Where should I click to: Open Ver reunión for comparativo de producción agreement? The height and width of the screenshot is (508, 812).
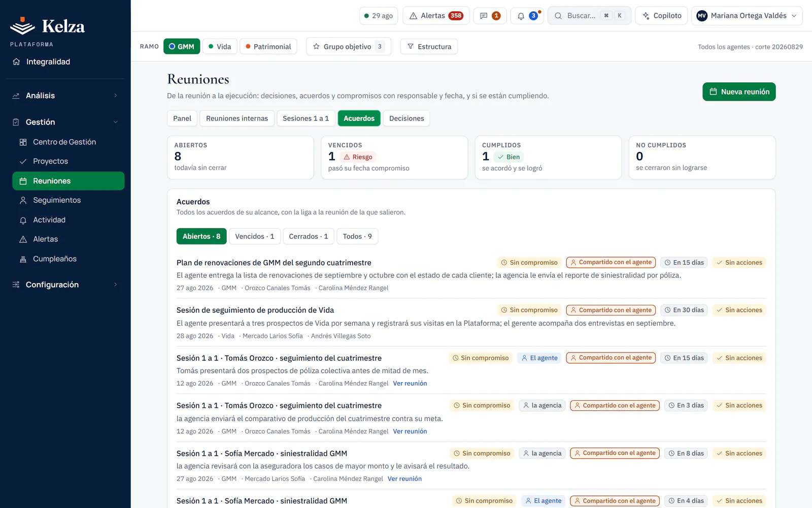point(410,431)
